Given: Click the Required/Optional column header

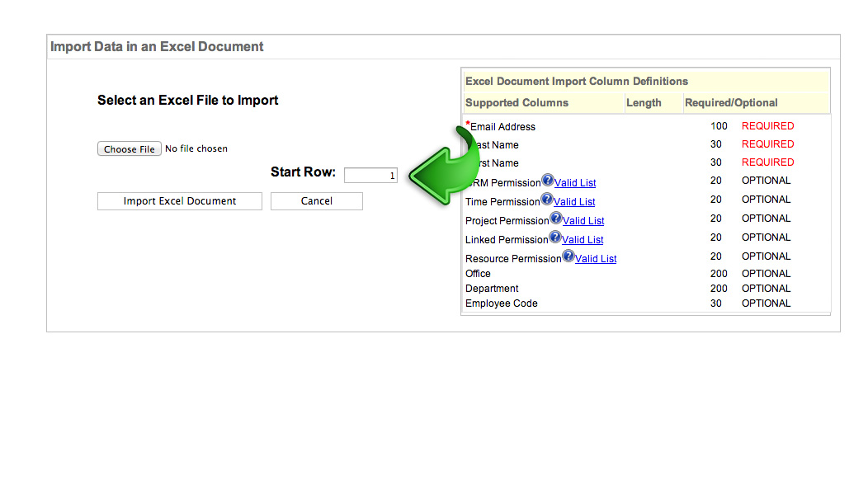Looking at the screenshot, I should click(x=731, y=103).
